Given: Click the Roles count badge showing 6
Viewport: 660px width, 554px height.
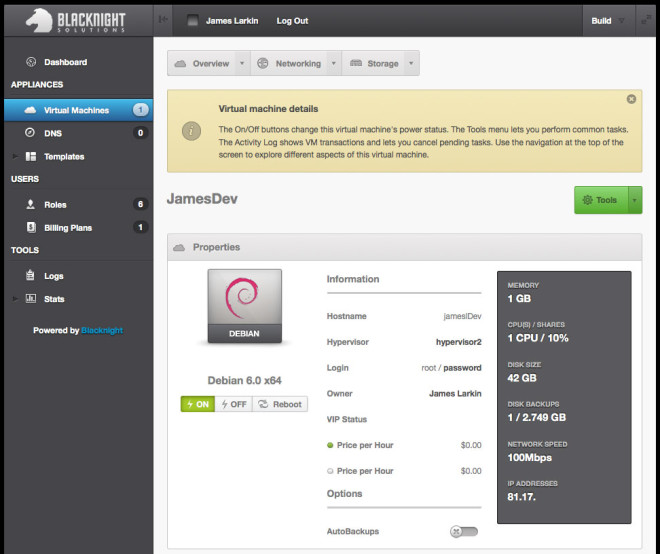Looking at the screenshot, I should coord(141,204).
